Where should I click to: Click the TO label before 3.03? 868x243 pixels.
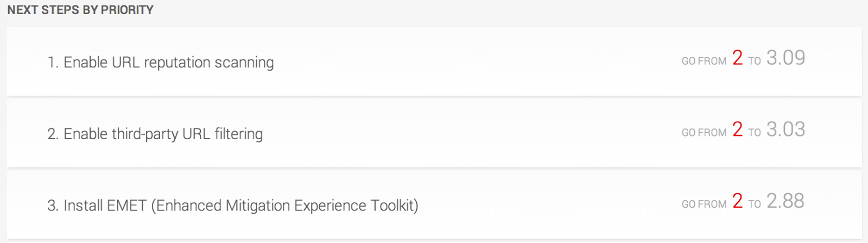point(755,133)
